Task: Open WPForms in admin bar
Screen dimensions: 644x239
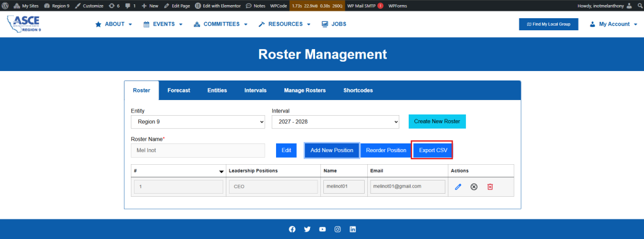Action: pos(397,6)
